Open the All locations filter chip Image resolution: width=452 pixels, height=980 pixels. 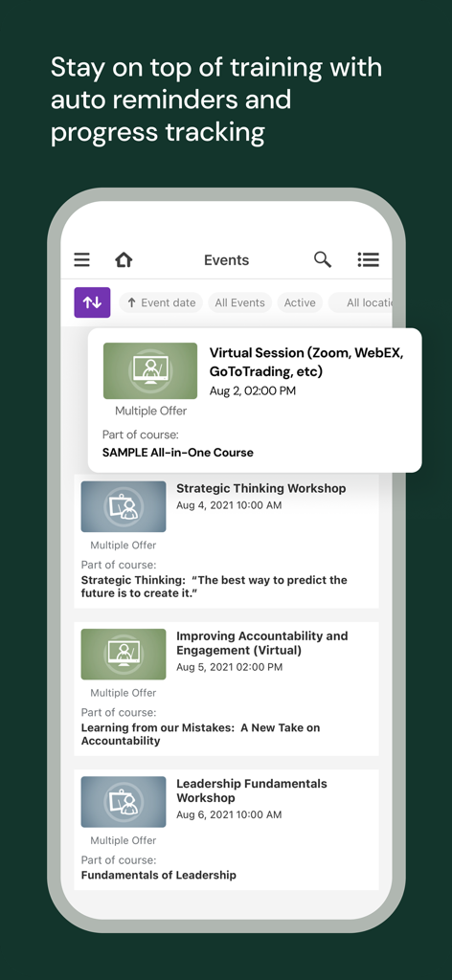click(363, 302)
